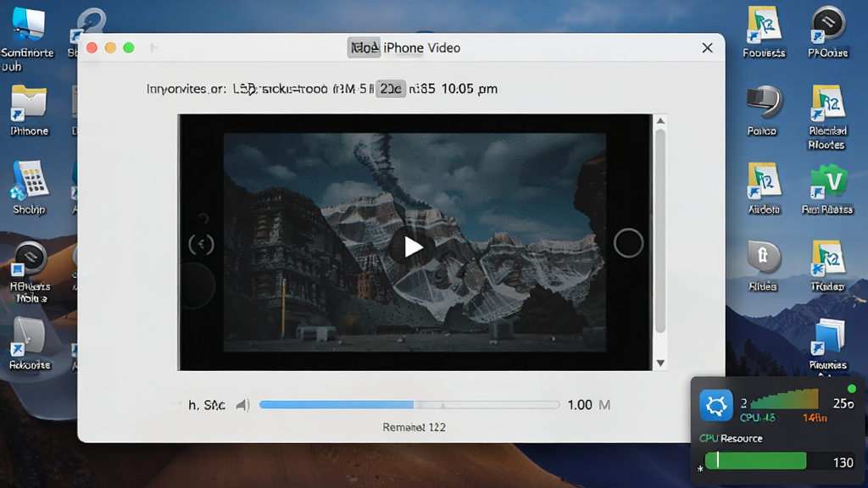868x488 pixels.
Task: Click the '130' value in CPU widget
Action: coord(843,463)
